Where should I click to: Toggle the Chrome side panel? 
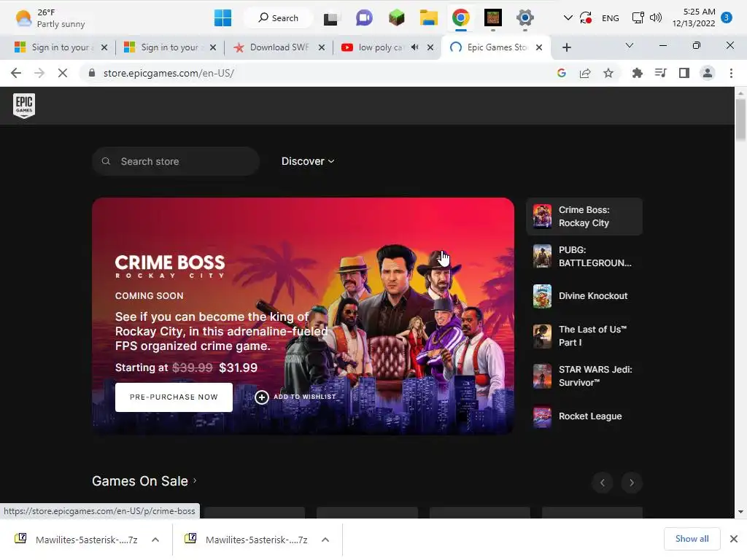[x=684, y=73]
